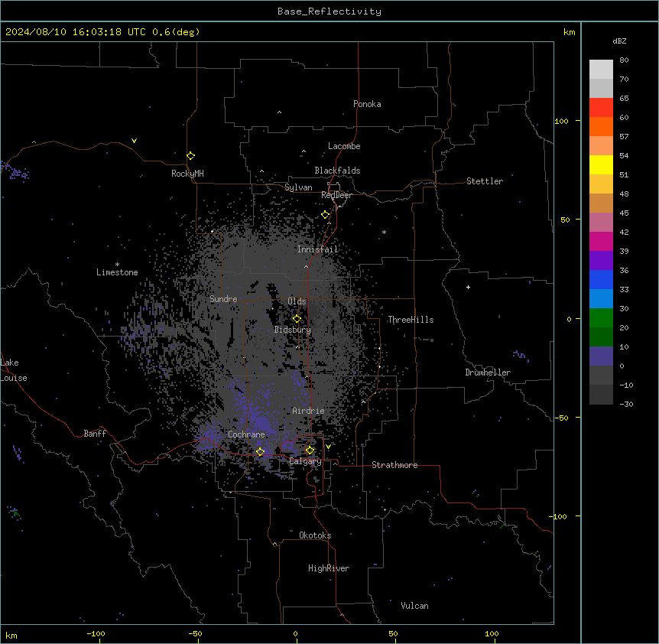Click the ThreeHills label

(x=411, y=320)
